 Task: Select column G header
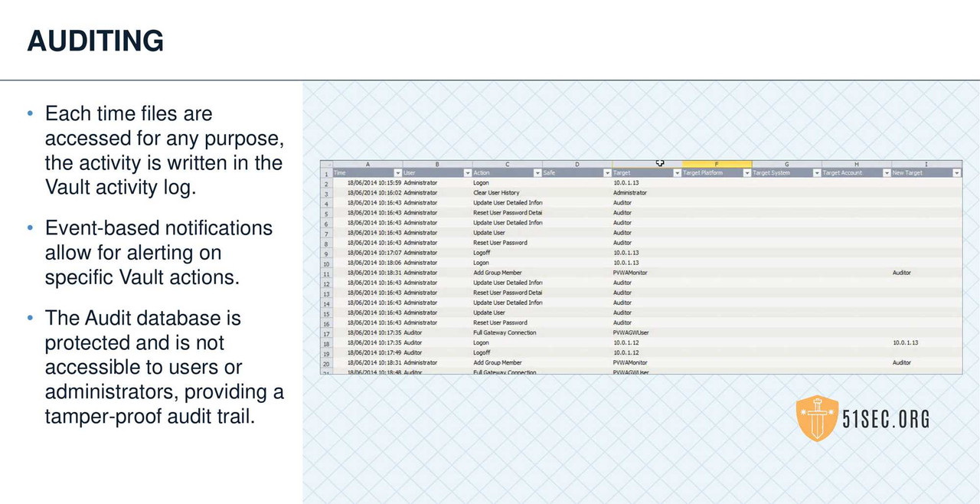[x=786, y=164]
